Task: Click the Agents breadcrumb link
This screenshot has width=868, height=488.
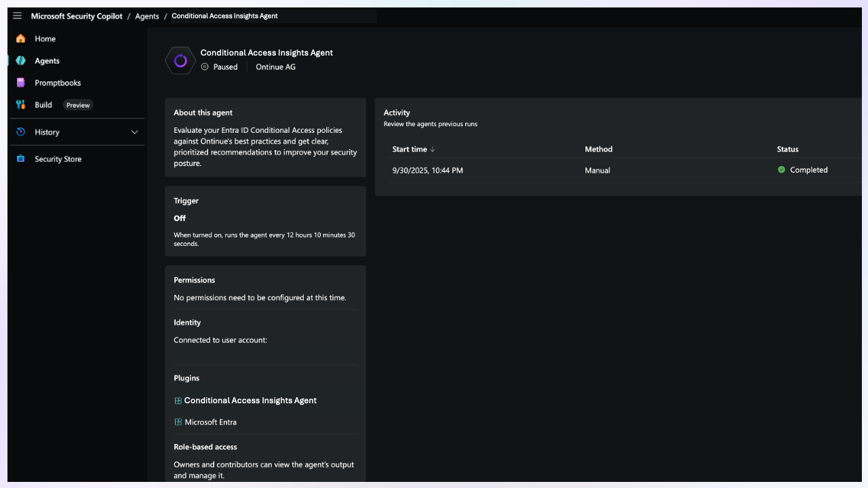Action: tap(147, 16)
